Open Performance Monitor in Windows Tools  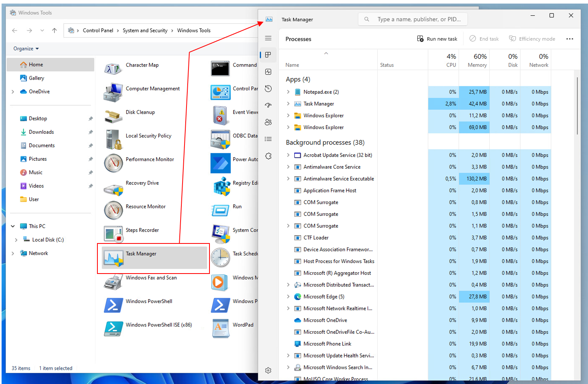[150, 160]
